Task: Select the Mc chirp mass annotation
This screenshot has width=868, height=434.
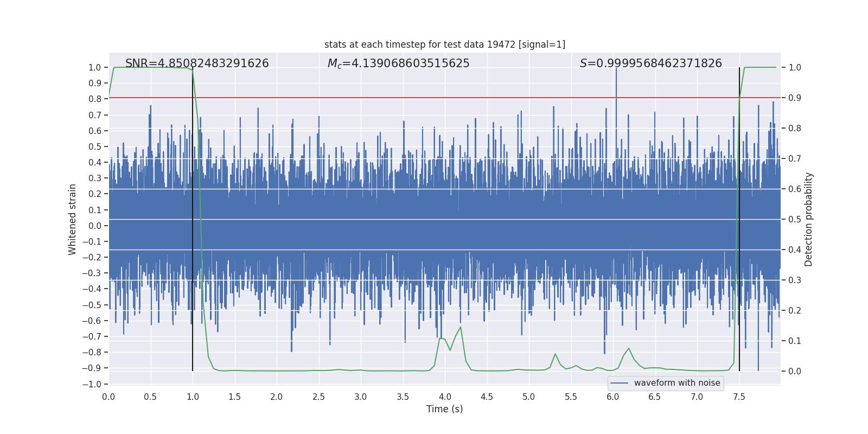Action: [x=398, y=63]
